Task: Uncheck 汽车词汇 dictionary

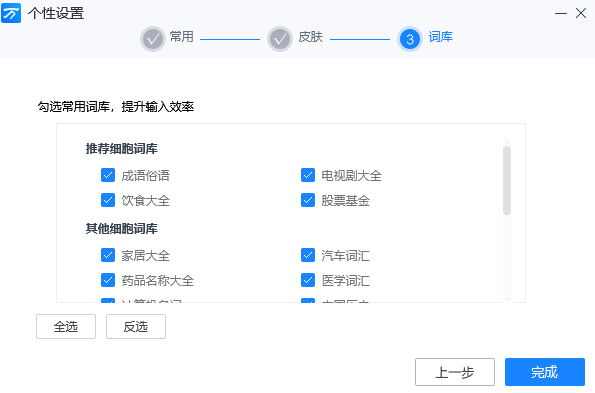Action: [308, 255]
